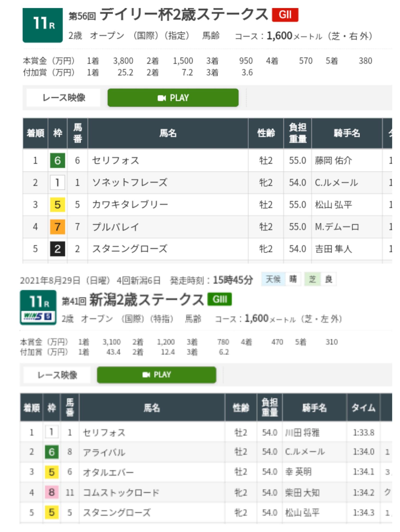Viewport: 400px width, 532px height.
Task: Open horse セリフォス in Daily Hai results
Action: [115, 161]
